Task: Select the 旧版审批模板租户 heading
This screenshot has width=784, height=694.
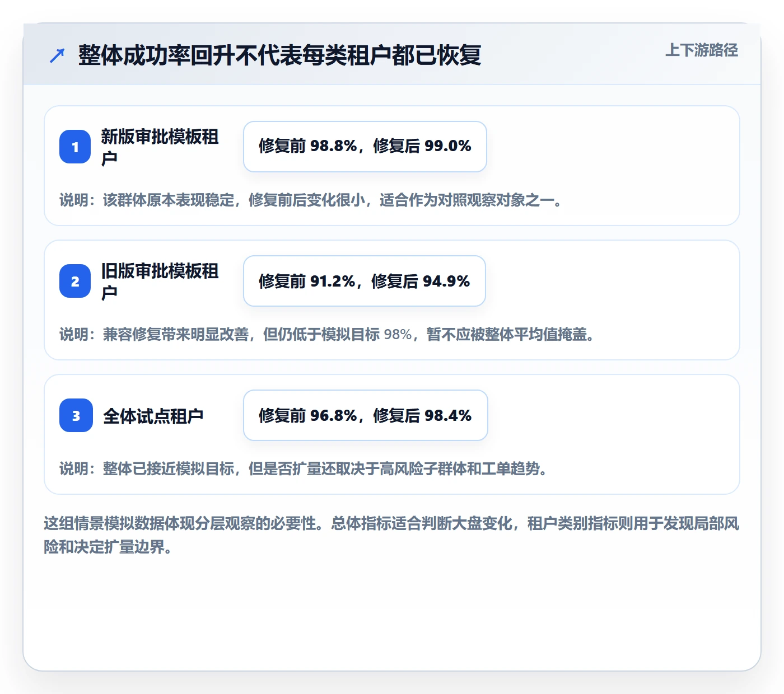Action: tap(160, 281)
